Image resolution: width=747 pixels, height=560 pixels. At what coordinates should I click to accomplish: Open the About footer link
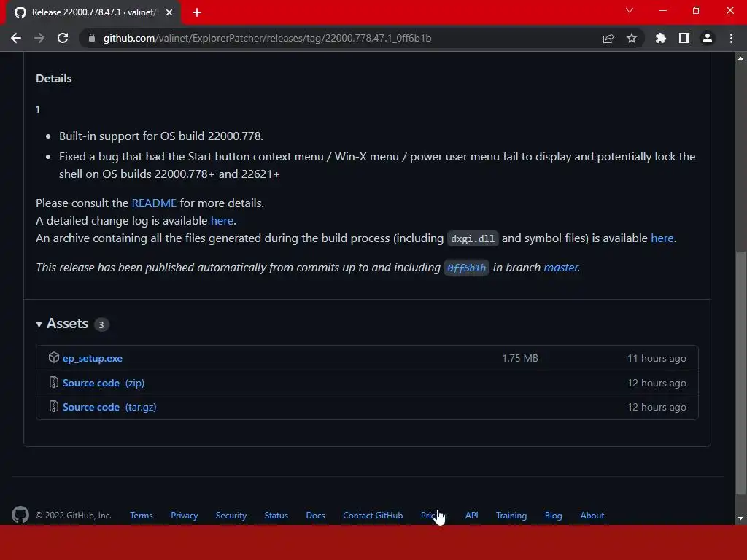coord(592,516)
